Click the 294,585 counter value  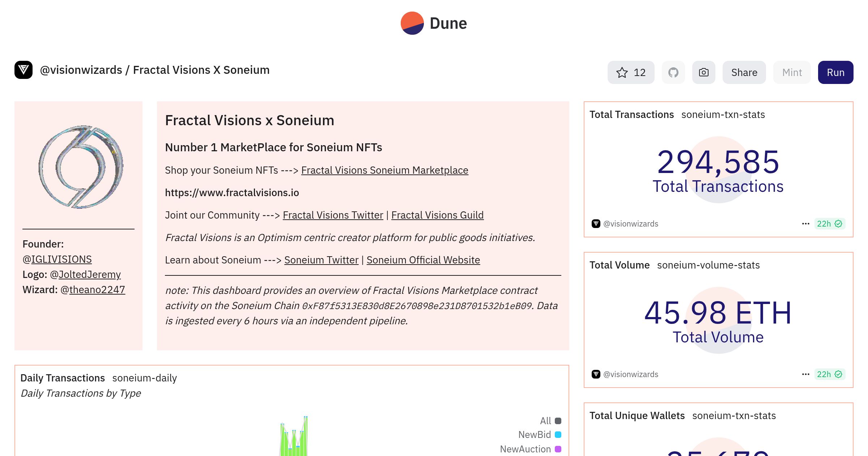[x=718, y=162]
